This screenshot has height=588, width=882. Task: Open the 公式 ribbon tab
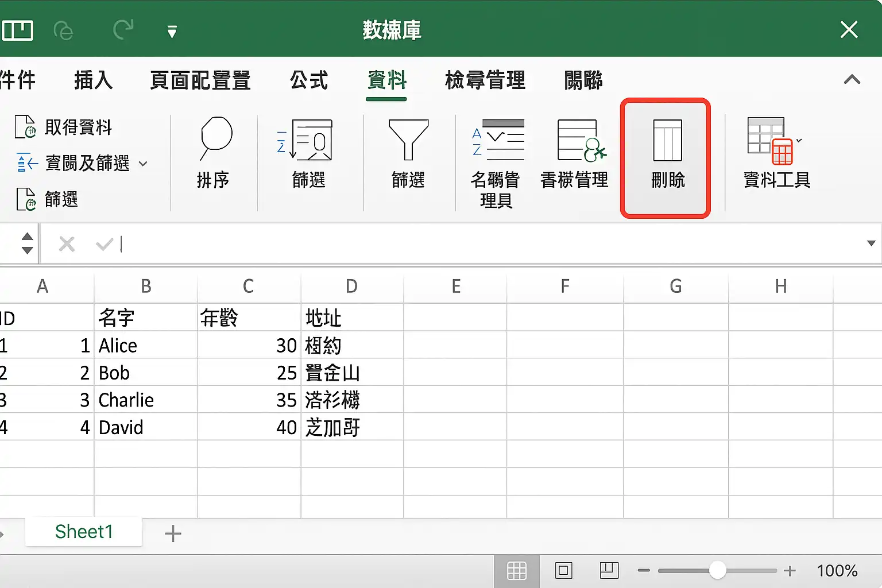[309, 80]
